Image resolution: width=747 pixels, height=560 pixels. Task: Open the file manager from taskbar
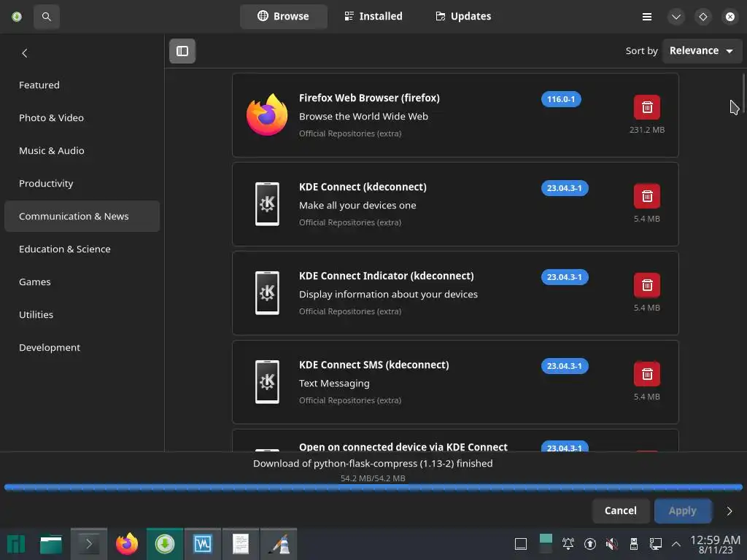pos(51,544)
